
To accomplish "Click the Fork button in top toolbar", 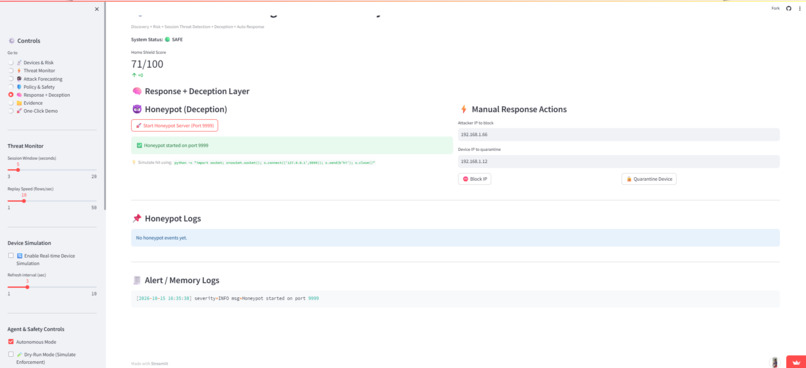I will pos(776,8).
